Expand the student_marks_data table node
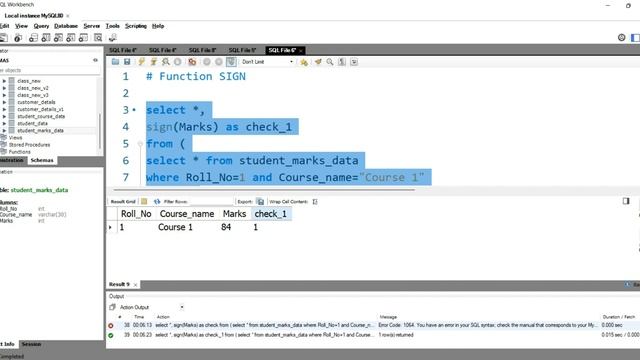 [x=4, y=131]
